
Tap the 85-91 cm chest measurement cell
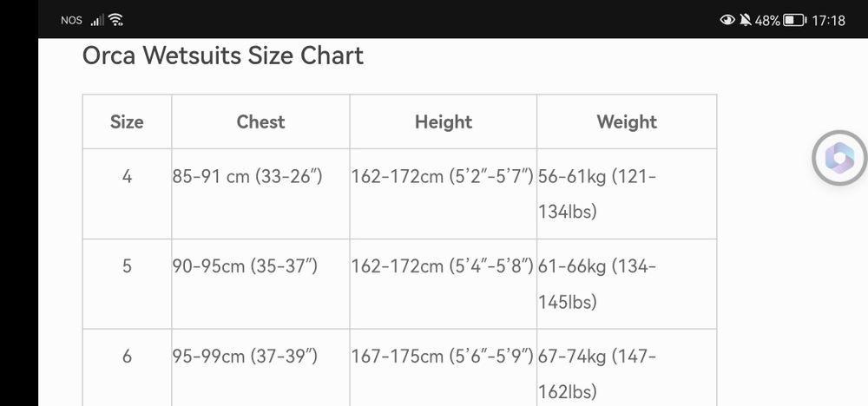click(247, 177)
